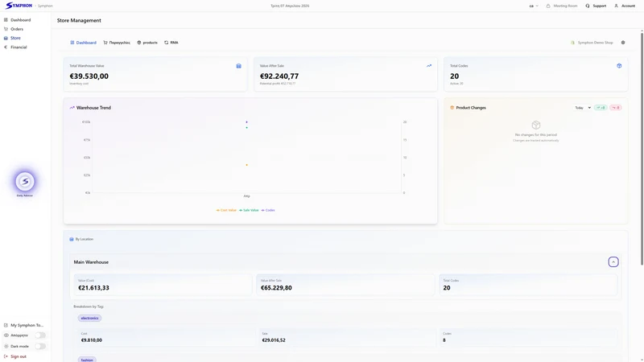Open the language selector dropdown

pyautogui.click(x=534, y=6)
